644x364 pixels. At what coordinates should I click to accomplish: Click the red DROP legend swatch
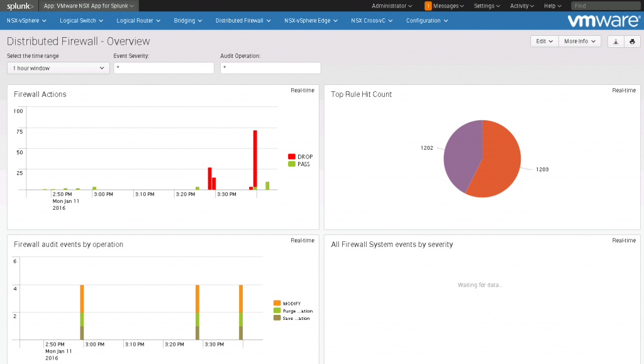[292, 157]
